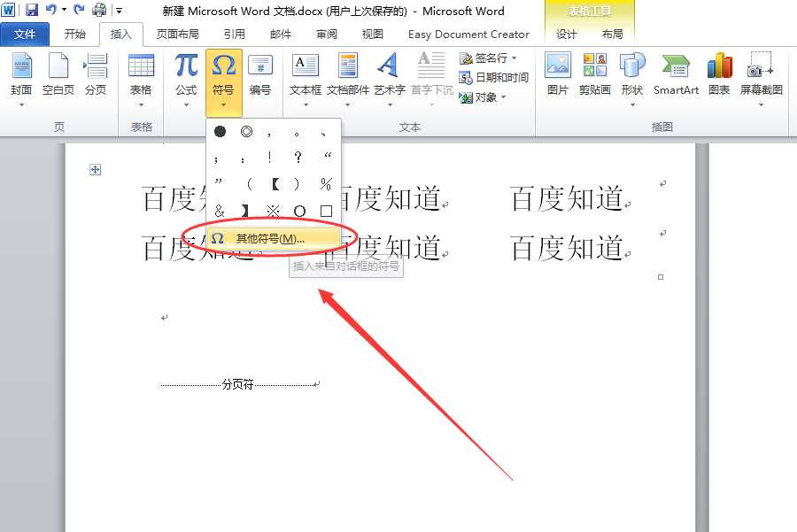This screenshot has width=797, height=532.
Task: Insert the hollow circle ○ symbol
Action: coord(299,211)
